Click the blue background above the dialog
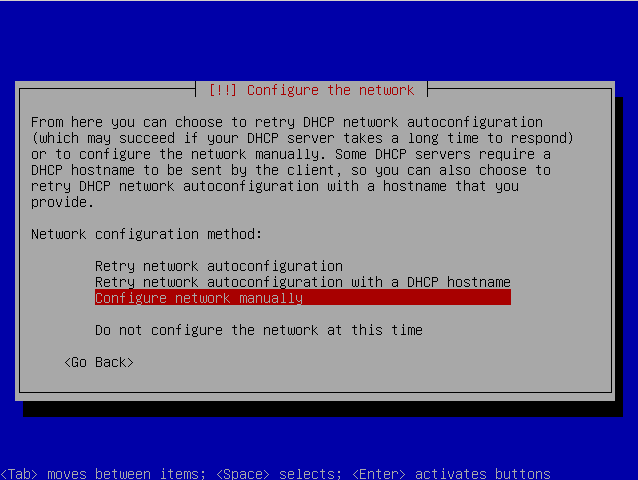 (x=319, y=41)
